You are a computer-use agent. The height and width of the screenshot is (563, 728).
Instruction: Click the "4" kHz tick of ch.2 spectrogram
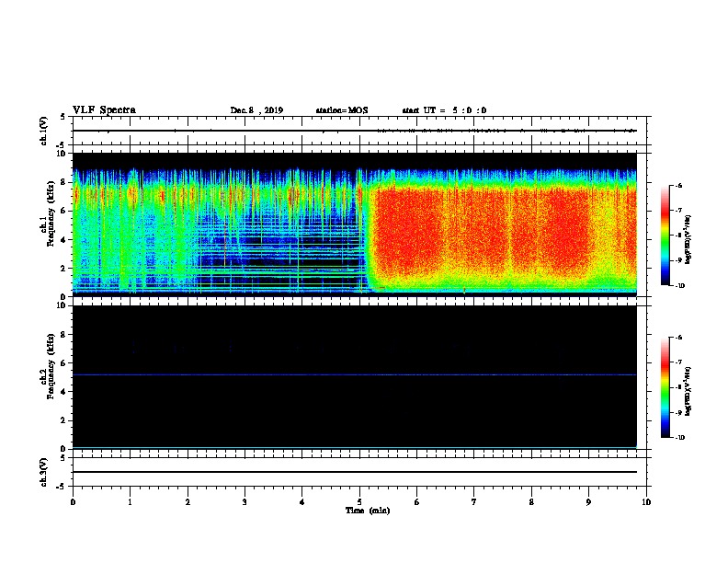pyautogui.click(x=64, y=392)
